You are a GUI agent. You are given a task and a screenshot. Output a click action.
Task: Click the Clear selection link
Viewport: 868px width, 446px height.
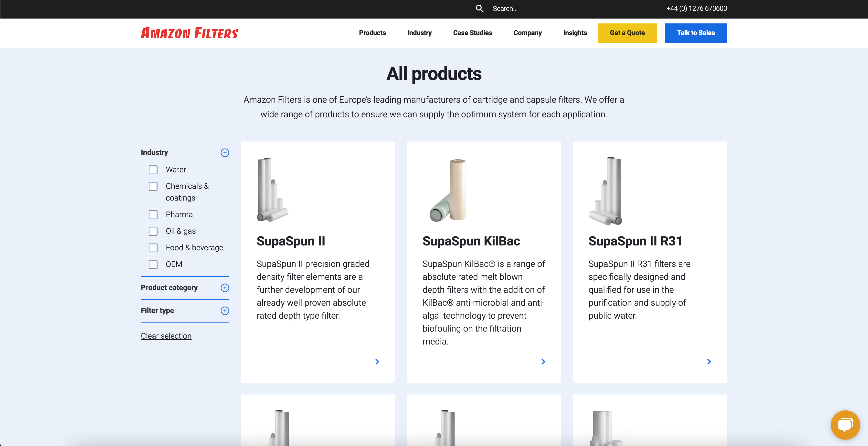[x=166, y=335]
